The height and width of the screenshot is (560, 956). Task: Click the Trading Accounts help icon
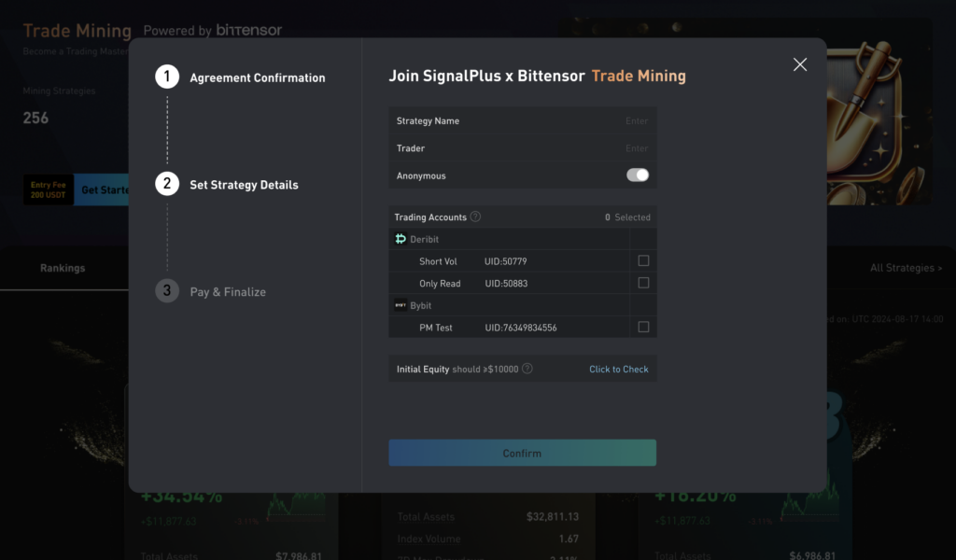(475, 217)
